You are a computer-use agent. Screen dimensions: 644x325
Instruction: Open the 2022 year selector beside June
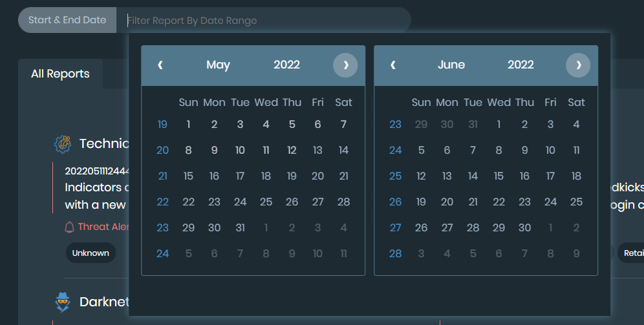click(521, 65)
